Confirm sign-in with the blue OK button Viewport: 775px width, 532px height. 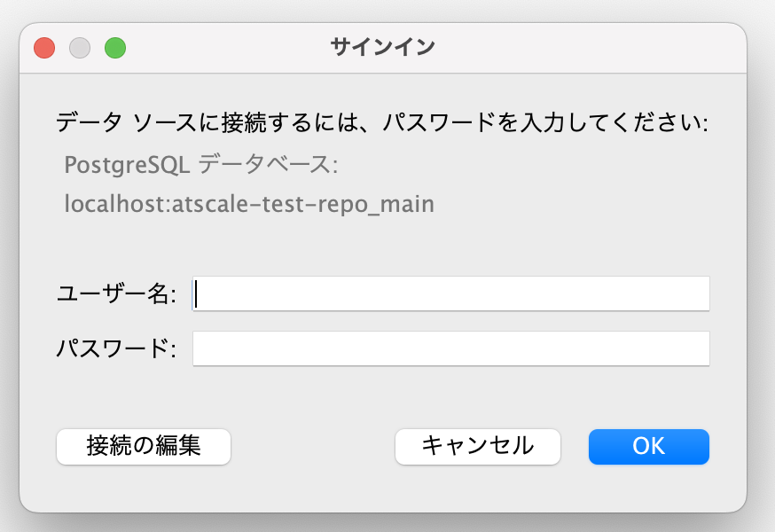coord(648,446)
